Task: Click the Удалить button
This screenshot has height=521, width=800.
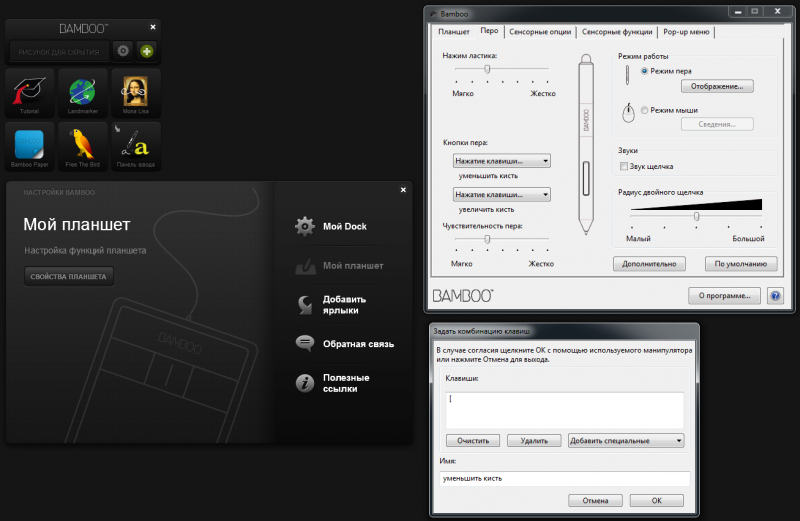Action: coord(534,440)
